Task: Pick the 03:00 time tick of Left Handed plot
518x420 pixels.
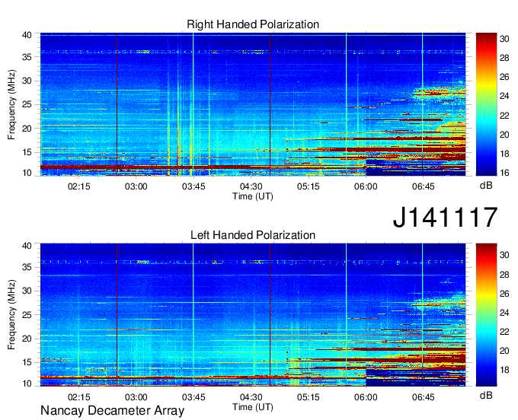Action: (136, 397)
